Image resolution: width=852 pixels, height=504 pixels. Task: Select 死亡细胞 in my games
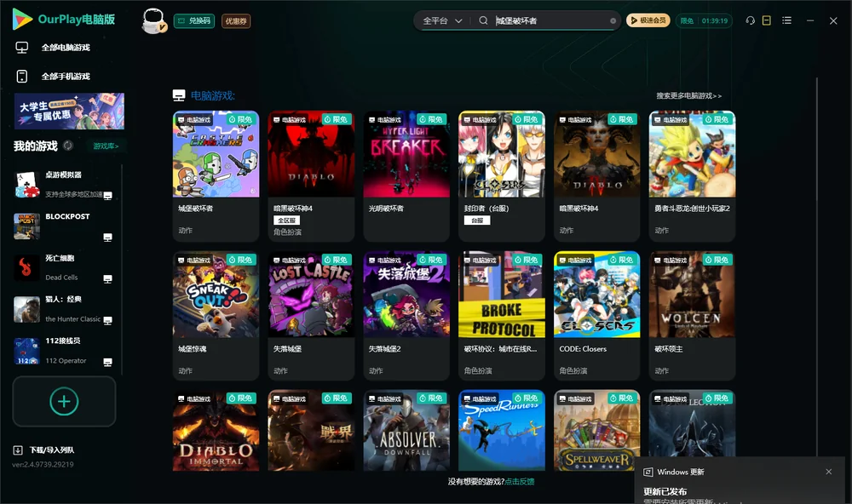tap(64, 267)
